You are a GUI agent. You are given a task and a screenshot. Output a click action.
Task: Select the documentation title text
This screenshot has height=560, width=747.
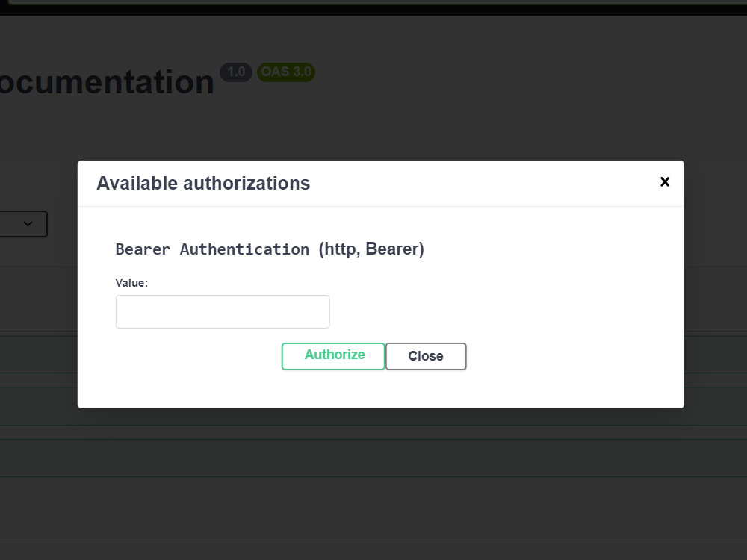coord(105,82)
